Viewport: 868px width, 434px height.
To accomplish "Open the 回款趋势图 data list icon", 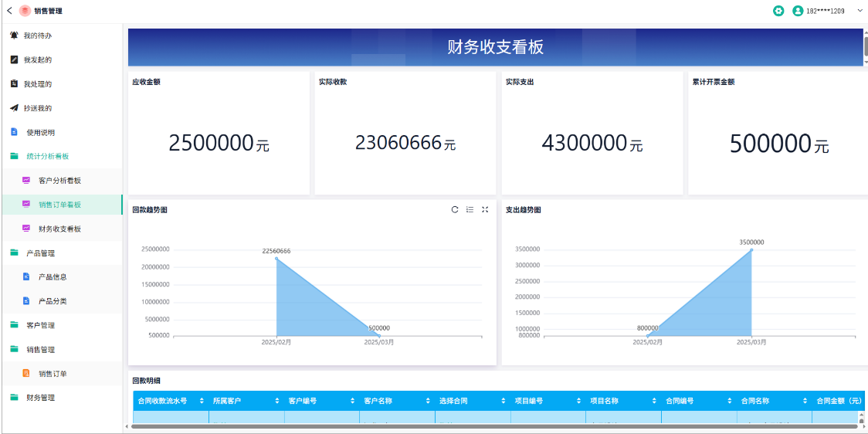I will click(470, 209).
